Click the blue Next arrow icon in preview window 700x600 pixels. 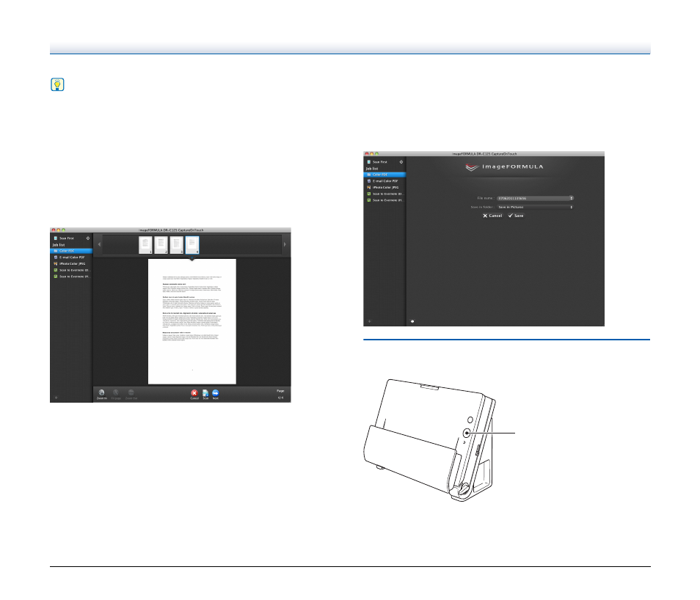point(216,394)
